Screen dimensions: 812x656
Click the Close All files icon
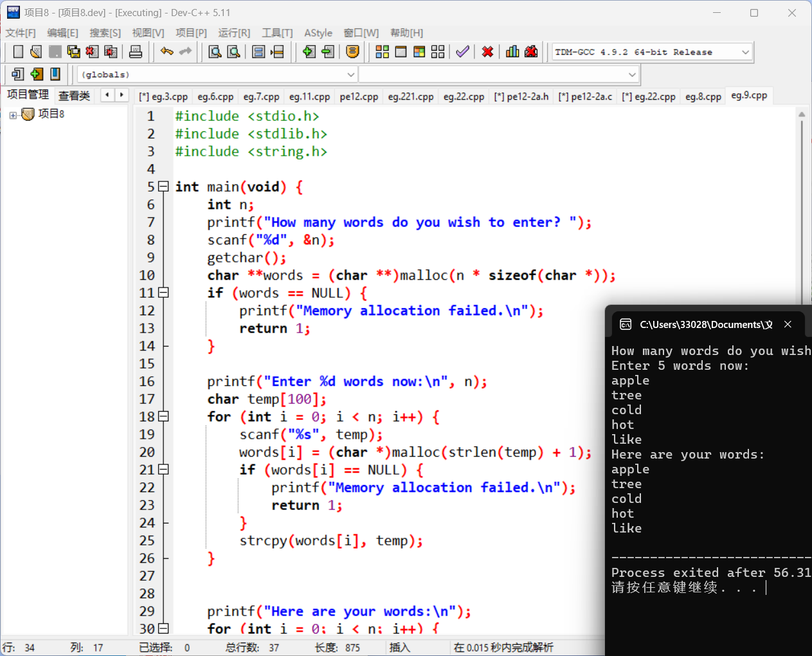111,51
